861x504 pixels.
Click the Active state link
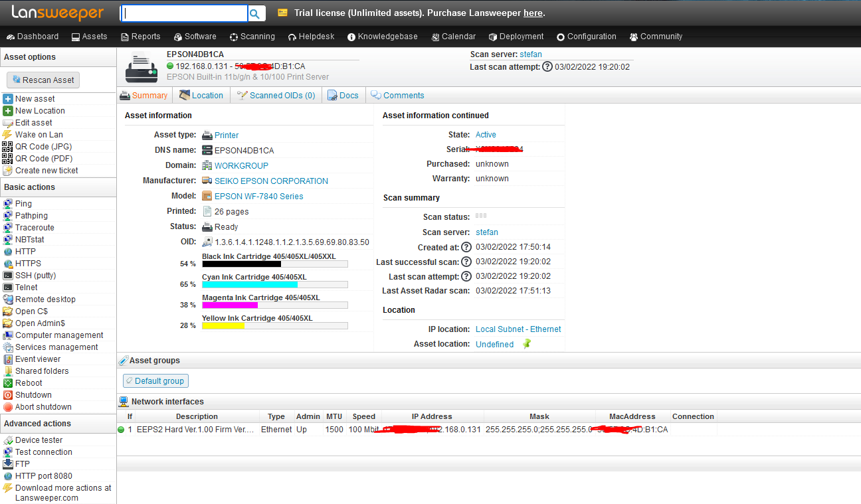click(486, 135)
